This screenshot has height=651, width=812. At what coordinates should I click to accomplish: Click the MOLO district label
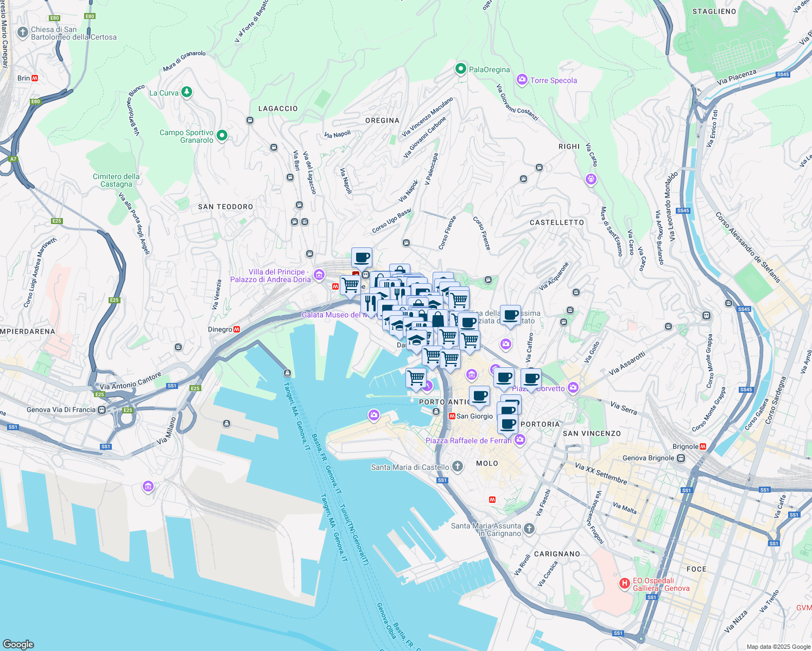tap(487, 463)
